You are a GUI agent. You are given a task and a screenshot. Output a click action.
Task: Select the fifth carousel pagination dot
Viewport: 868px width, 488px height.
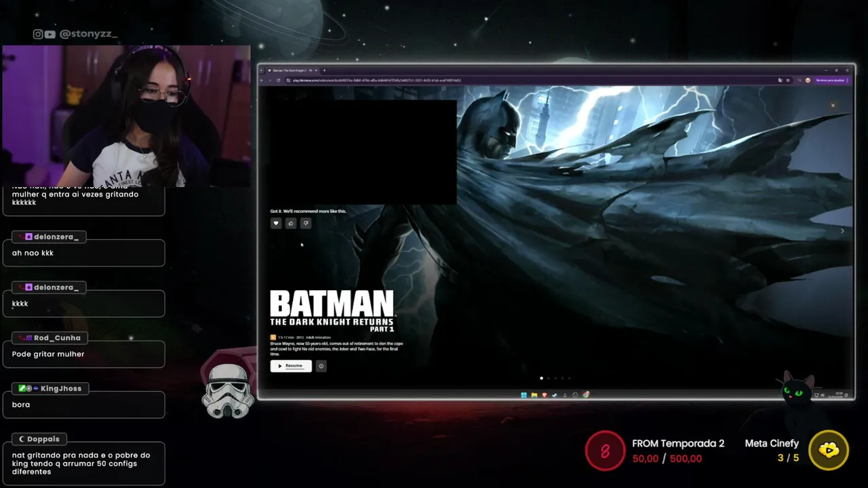[x=569, y=378]
